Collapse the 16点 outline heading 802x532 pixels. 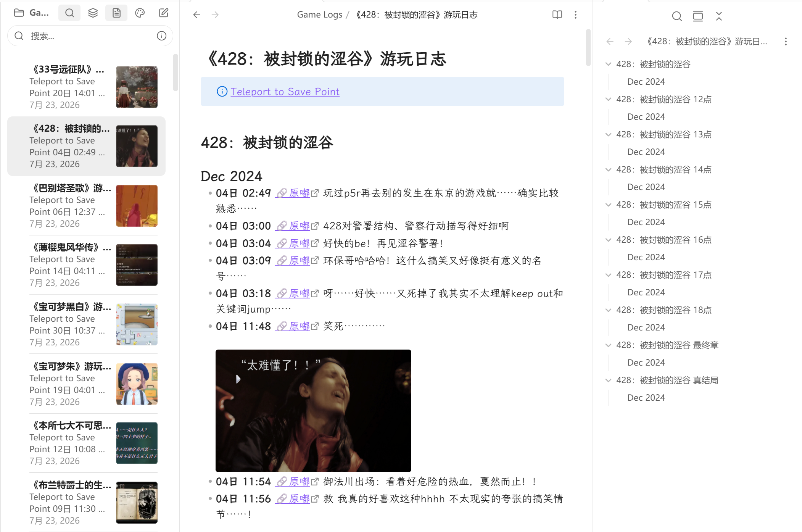[x=609, y=240]
